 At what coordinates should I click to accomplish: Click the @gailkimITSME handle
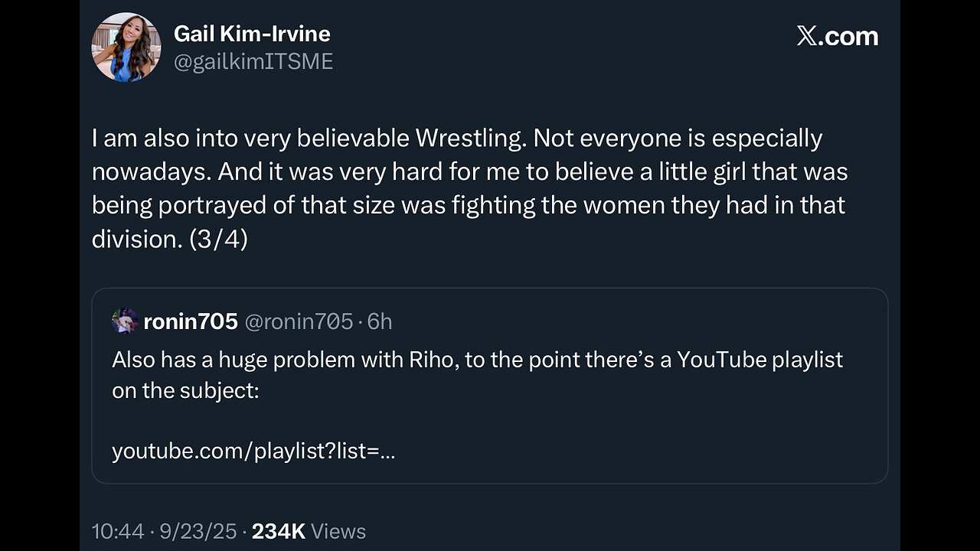[253, 61]
